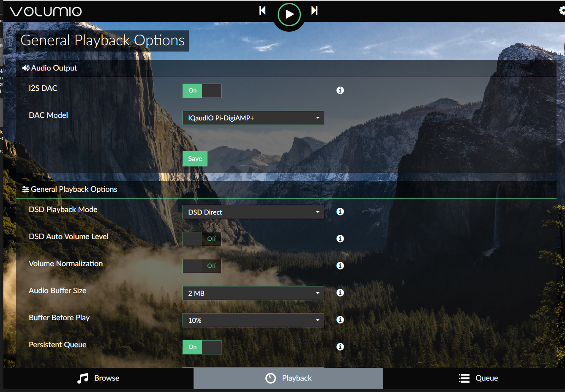Screen dimensions: 565x392
Task: Open the DAC Model dropdown
Action: pyautogui.click(x=253, y=118)
